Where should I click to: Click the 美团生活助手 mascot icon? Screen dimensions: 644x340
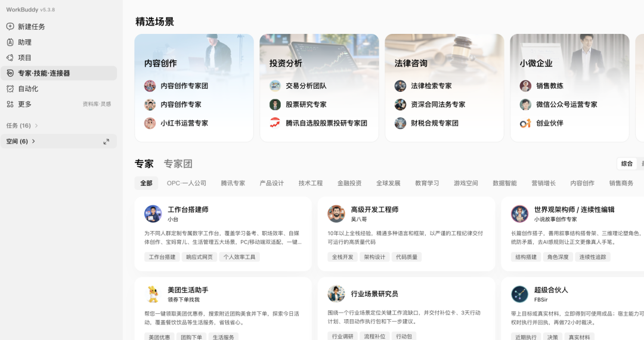tap(153, 294)
